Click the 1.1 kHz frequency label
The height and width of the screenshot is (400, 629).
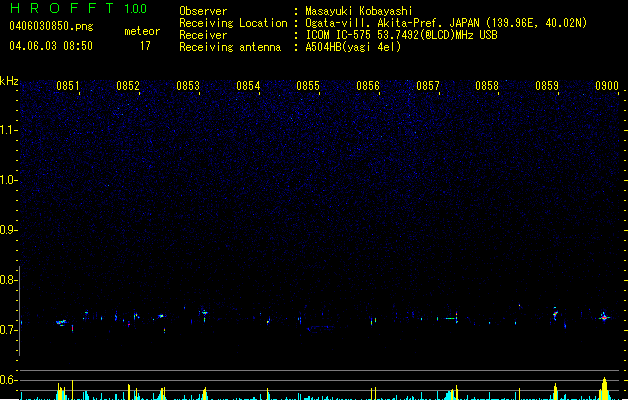click(8, 130)
